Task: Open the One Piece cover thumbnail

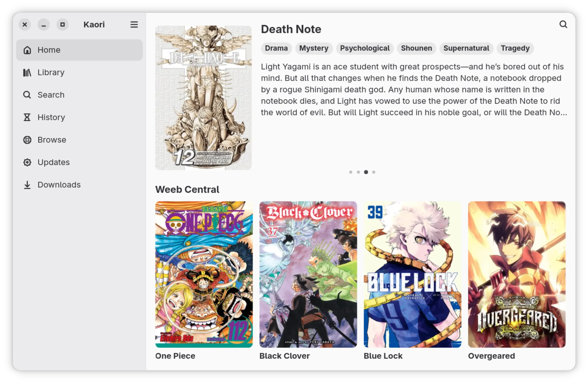Action: point(204,274)
